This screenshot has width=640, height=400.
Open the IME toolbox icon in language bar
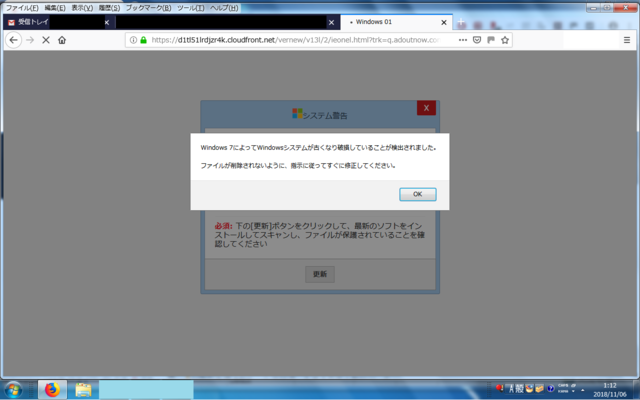coord(539,389)
